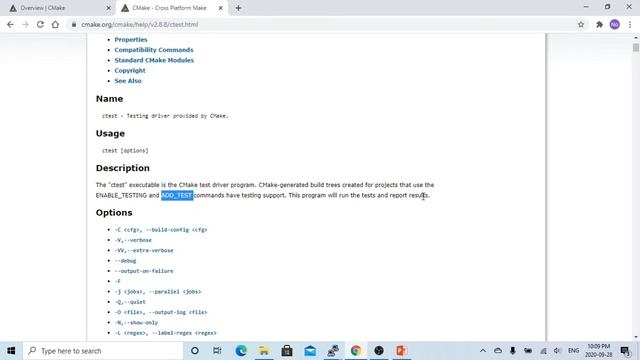
Task: Open PowerPoint from the taskbar
Action: pyautogui.click(x=401, y=351)
